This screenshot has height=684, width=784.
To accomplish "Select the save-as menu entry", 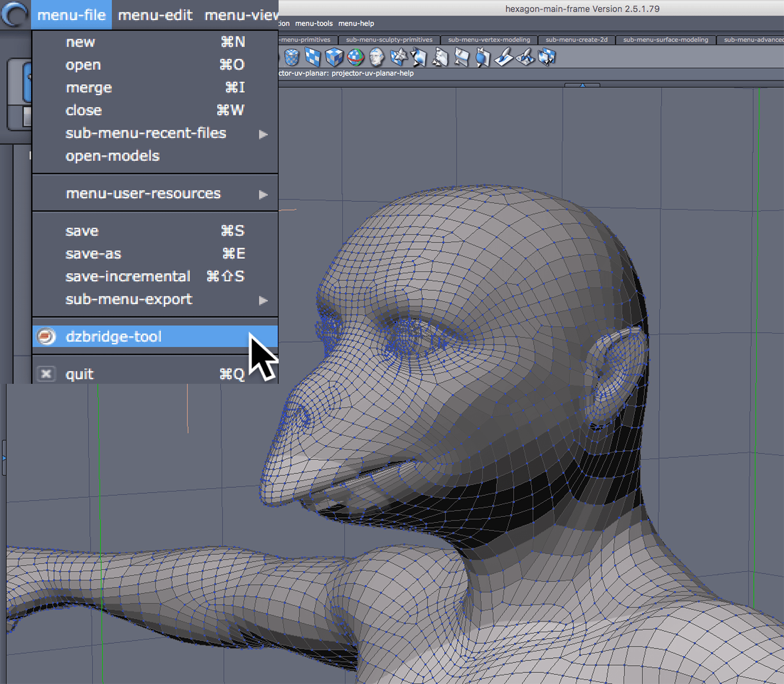I will click(94, 254).
